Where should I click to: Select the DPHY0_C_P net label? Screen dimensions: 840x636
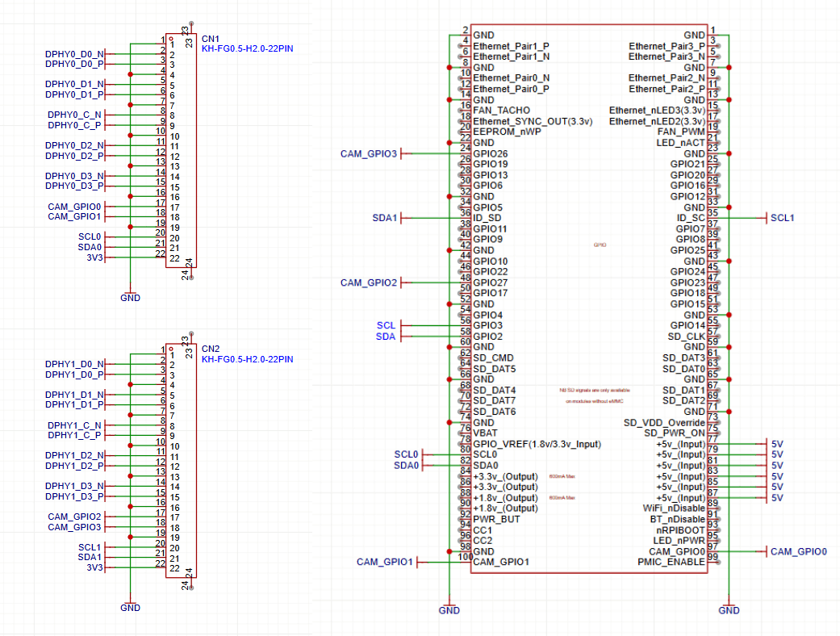pos(74,125)
